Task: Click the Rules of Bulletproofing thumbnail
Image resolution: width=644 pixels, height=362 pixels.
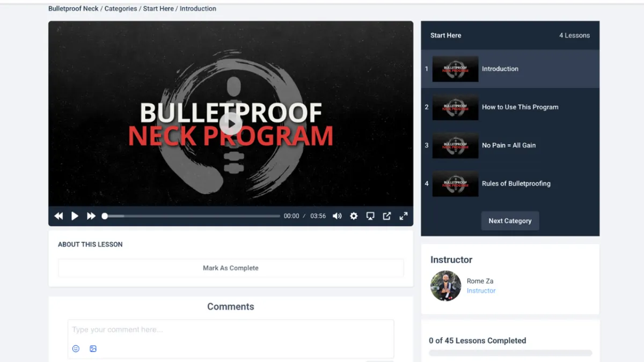Action: [455, 183]
